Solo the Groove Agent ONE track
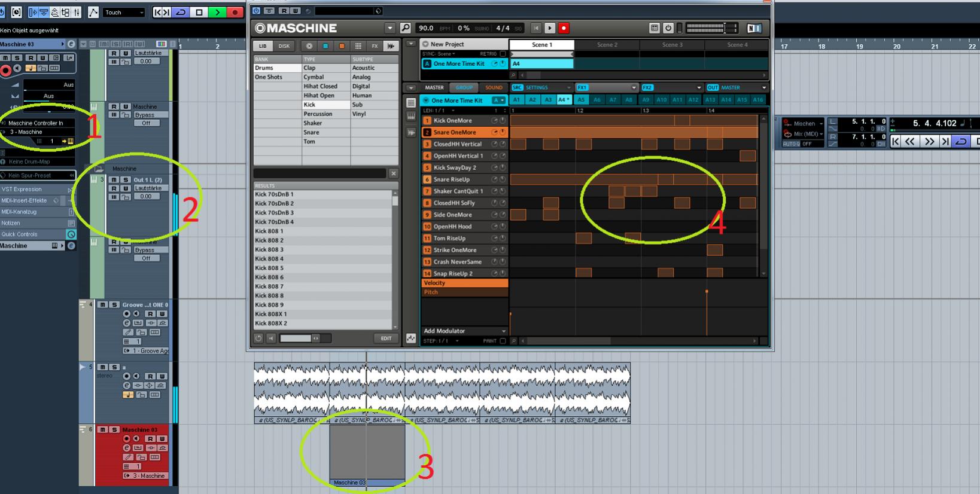980x494 pixels. click(x=114, y=305)
